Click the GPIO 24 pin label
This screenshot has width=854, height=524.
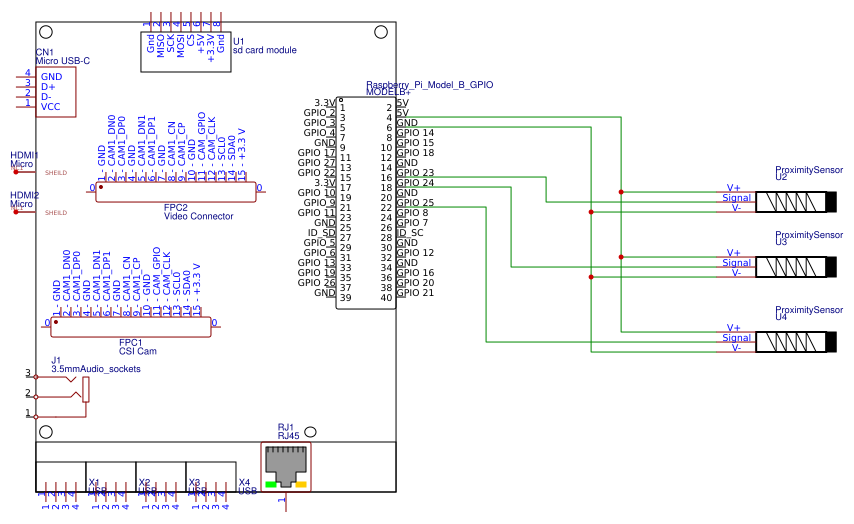pos(415,182)
